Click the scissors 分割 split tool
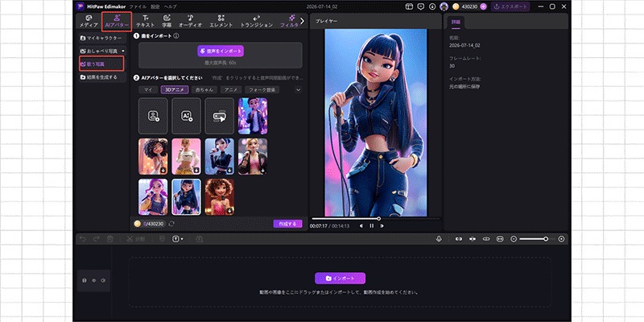This screenshot has height=322, width=644. [135, 238]
